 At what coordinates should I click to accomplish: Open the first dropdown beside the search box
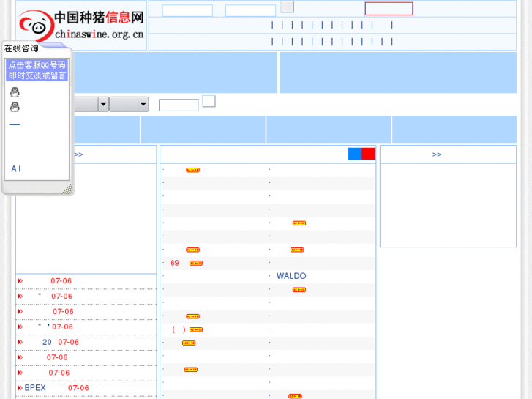tap(91, 104)
